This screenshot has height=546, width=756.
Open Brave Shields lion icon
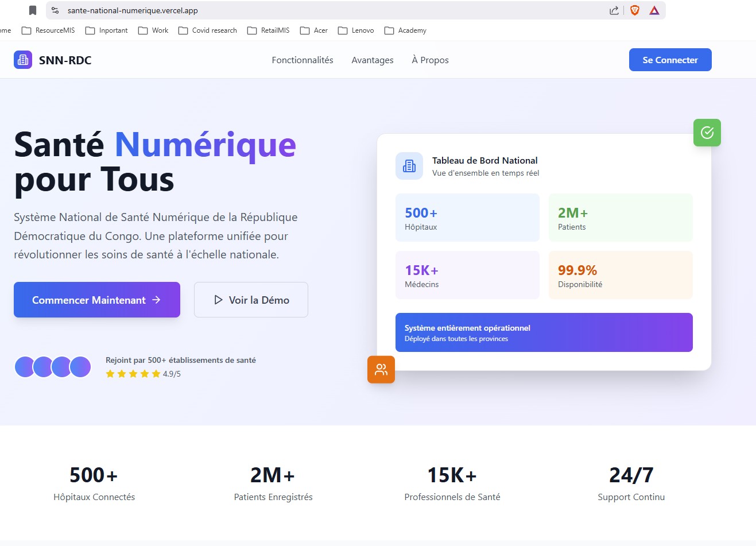(635, 10)
